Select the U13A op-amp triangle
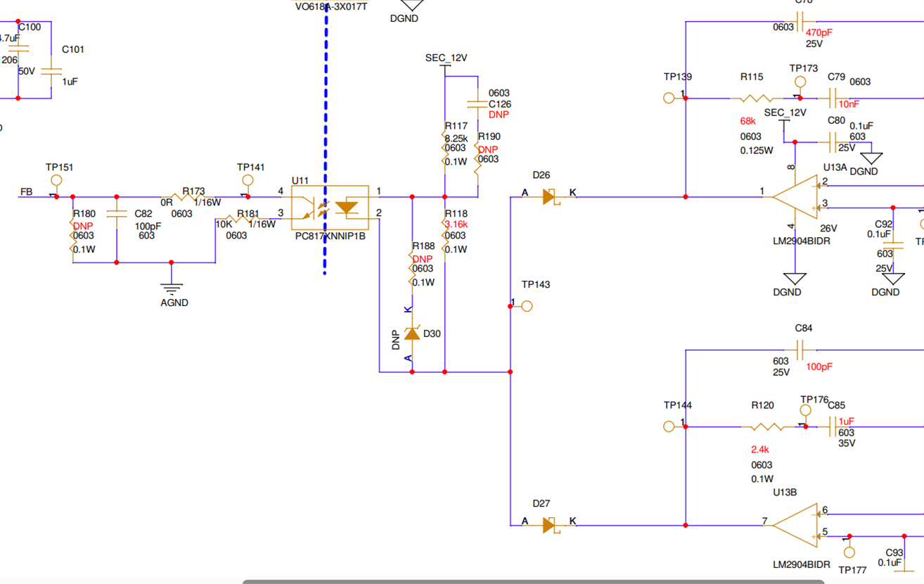Screen dimensions: 924x584 [x=795, y=197]
